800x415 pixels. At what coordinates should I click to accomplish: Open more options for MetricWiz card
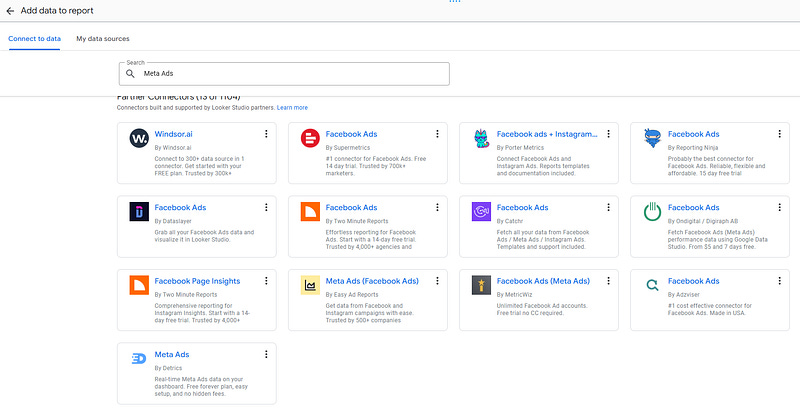point(608,281)
